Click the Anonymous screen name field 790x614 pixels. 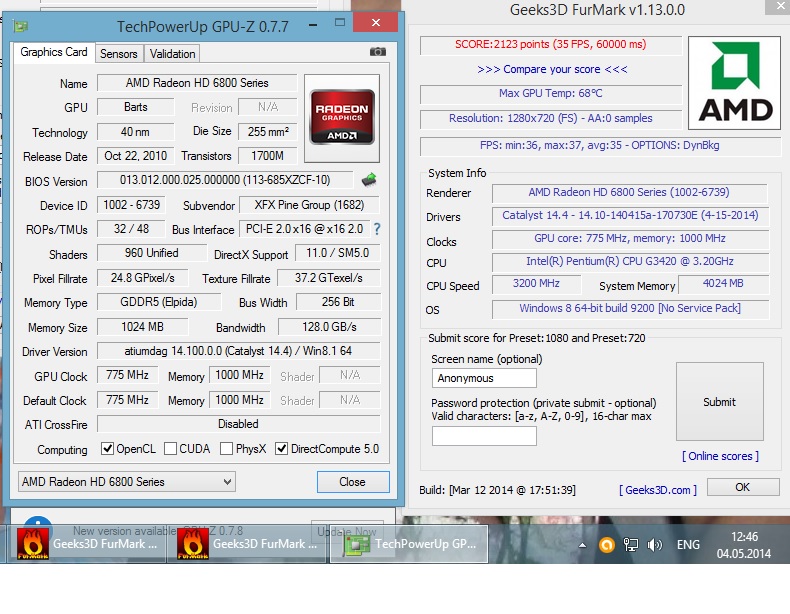tap(484, 378)
